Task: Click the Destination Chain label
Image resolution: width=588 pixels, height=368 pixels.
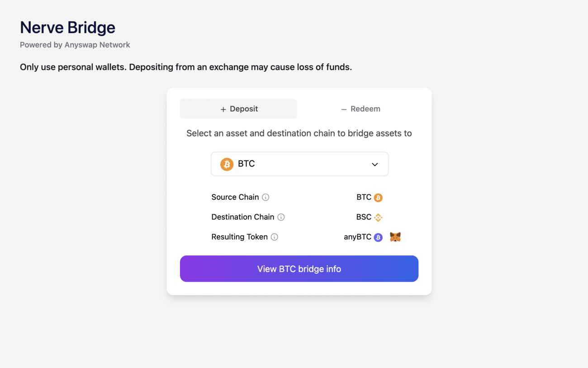Action: pyautogui.click(x=243, y=217)
